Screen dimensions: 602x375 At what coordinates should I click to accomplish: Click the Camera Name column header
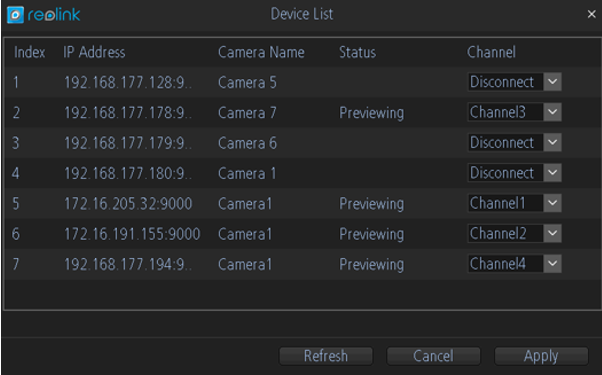(261, 52)
